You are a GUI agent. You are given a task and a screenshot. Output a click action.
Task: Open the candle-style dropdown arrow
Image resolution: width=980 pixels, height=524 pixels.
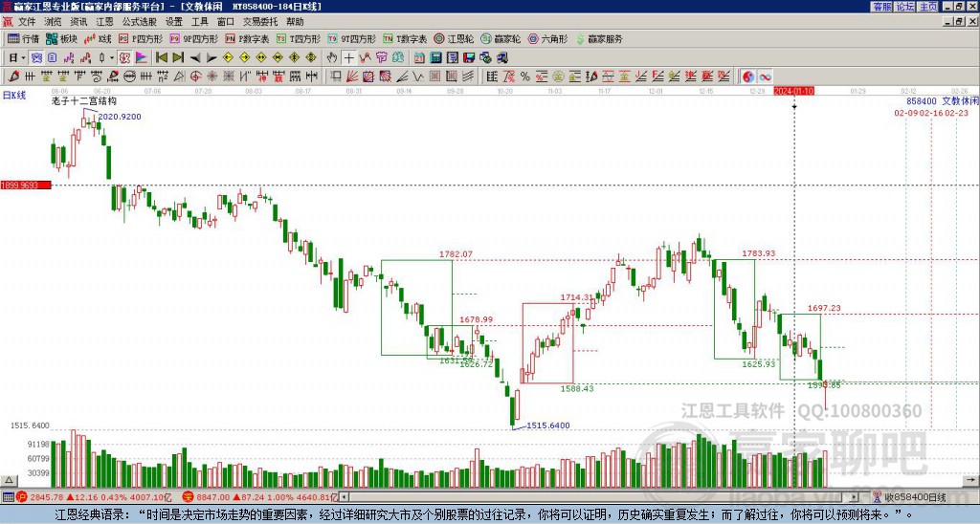pos(112,57)
